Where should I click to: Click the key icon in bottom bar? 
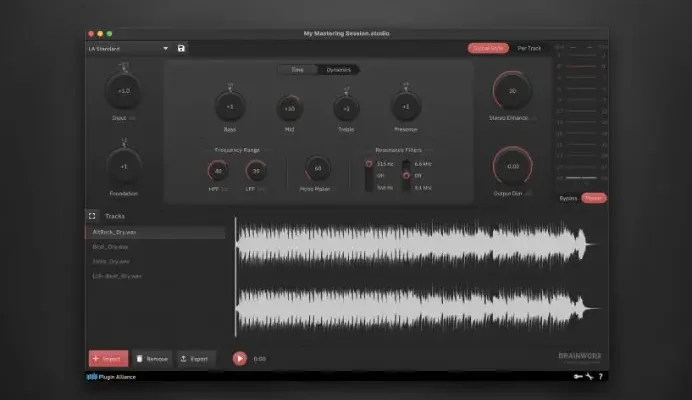tap(577, 377)
